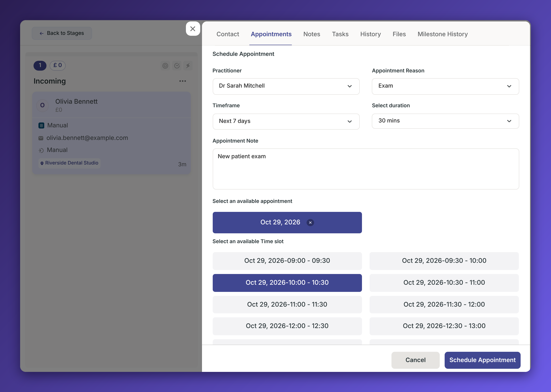Screen dimensions: 551x392
Task: Open the Practitioner dropdown
Action: click(x=286, y=86)
